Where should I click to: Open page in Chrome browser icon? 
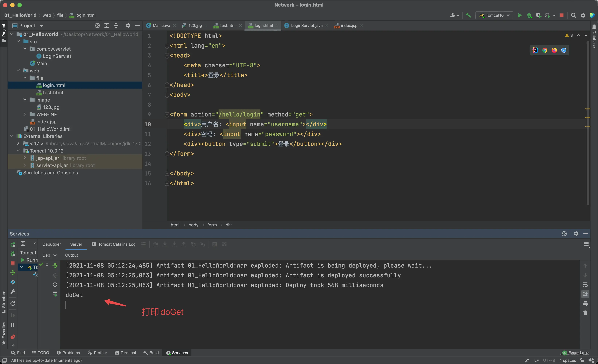coord(545,50)
